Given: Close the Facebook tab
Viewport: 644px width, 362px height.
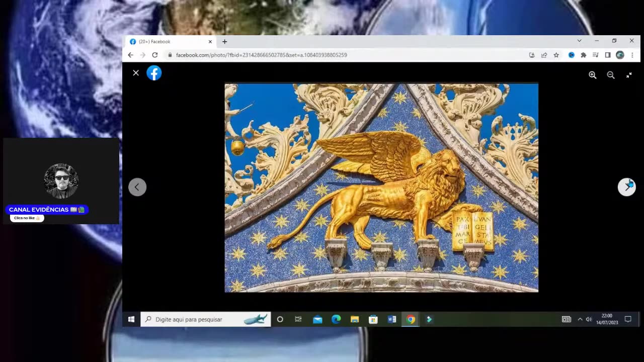Looking at the screenshot, I should pos(210,42).
